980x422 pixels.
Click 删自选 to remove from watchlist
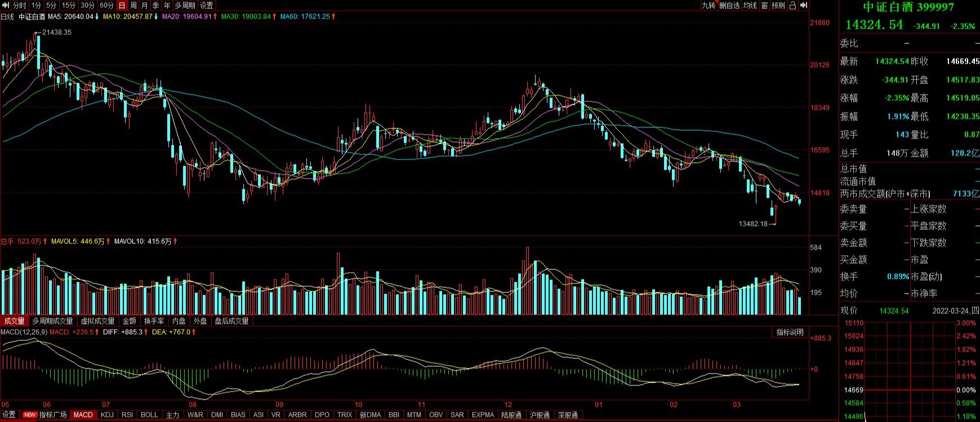point(729,5)
